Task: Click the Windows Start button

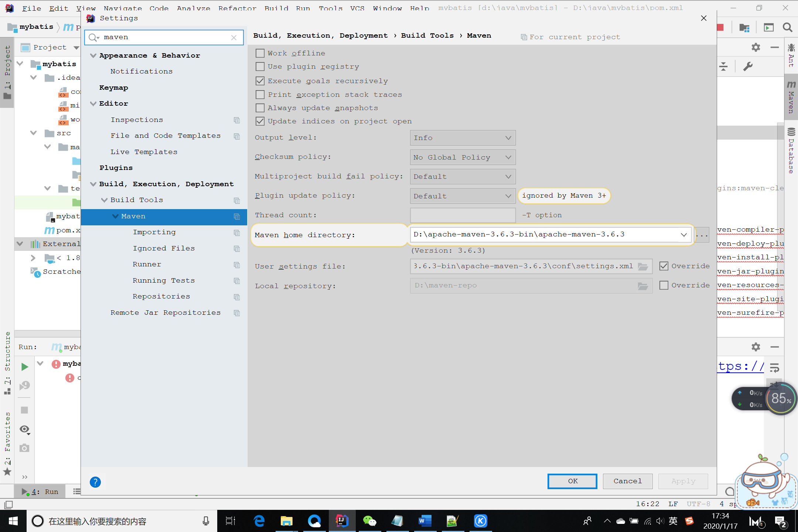Action: tap(13, 521)
